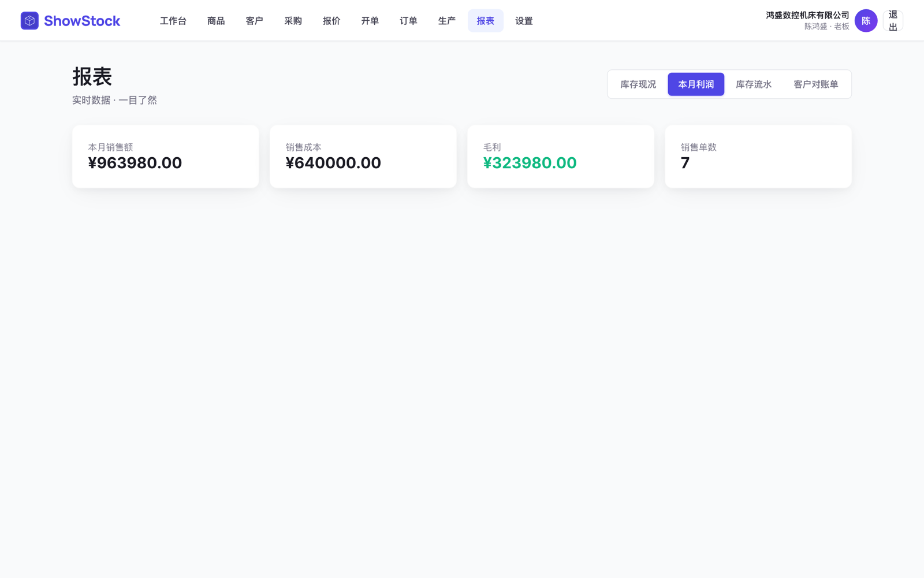This screenshot has width=924, height=578.
Task: Click the ShowStock cube logo icon
Action: 29,21
